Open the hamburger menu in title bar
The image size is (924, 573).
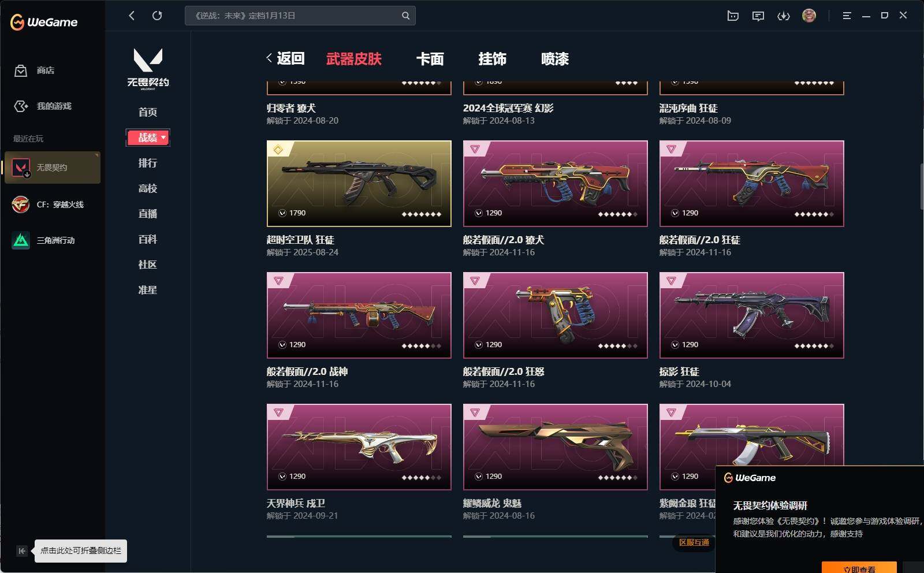[x=847, y=16]
